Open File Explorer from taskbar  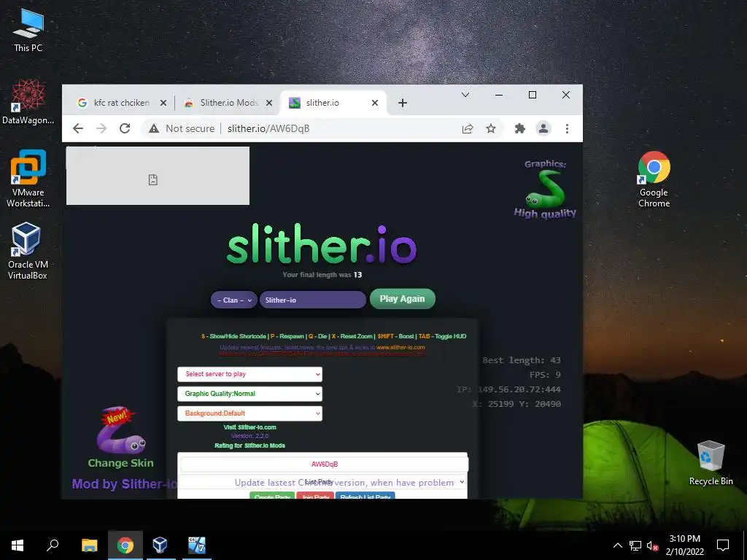click(x=89, y=545)
